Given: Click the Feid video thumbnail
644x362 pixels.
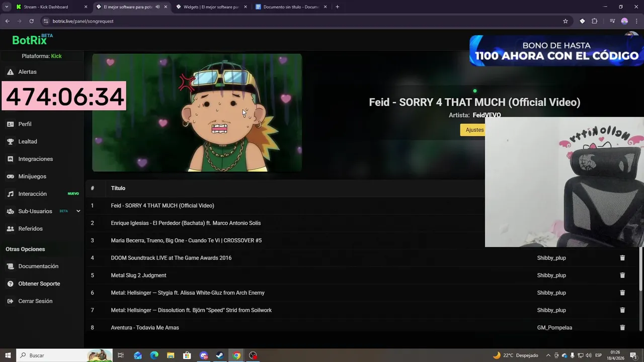Looking at the screenshot, I should [x=197, y=113].
